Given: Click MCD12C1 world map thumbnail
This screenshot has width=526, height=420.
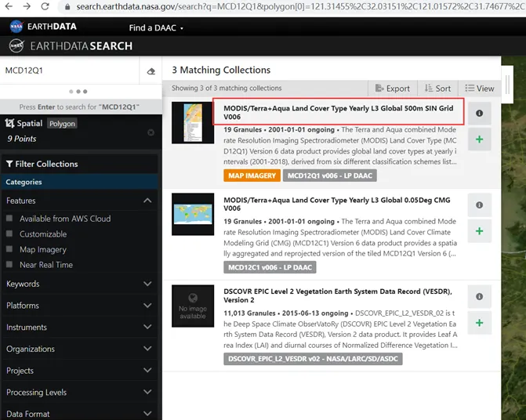Looking at the screenshot, I should [193, 214].
